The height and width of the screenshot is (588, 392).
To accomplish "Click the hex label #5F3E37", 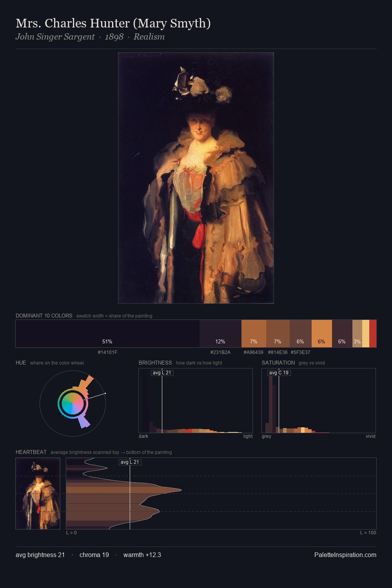I will coord(301,352).
